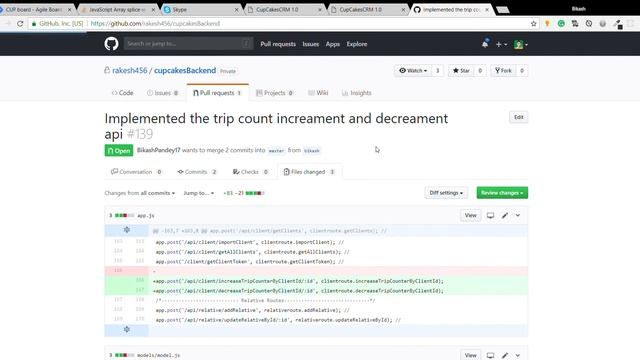Screen dimensions: 640x360
Task: Go to Apps in the top navigation
Action: [x=333, y=44]
